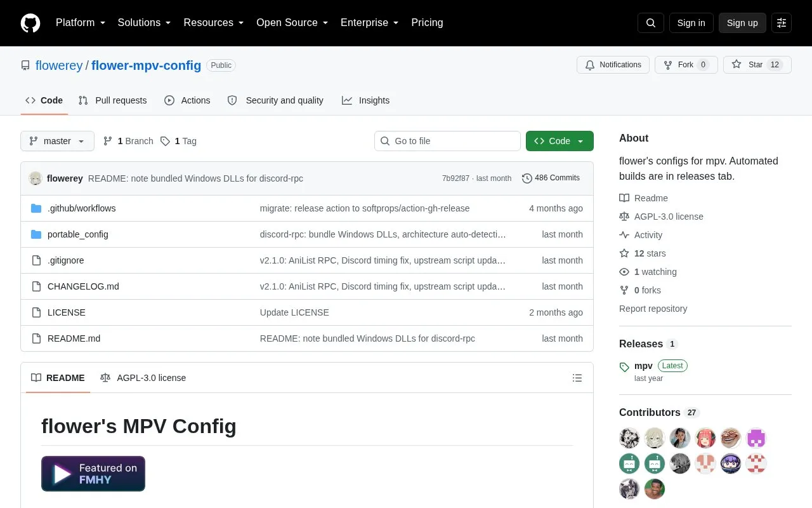812x508 pixels.
Task: Open the README.md file
Action: click(x=74, y=338)
